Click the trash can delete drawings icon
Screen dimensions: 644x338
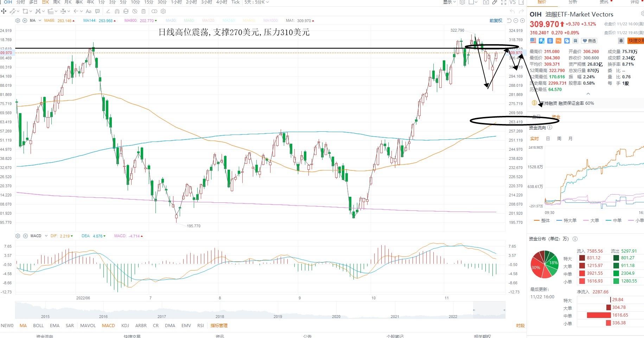(x=144, y=11)
